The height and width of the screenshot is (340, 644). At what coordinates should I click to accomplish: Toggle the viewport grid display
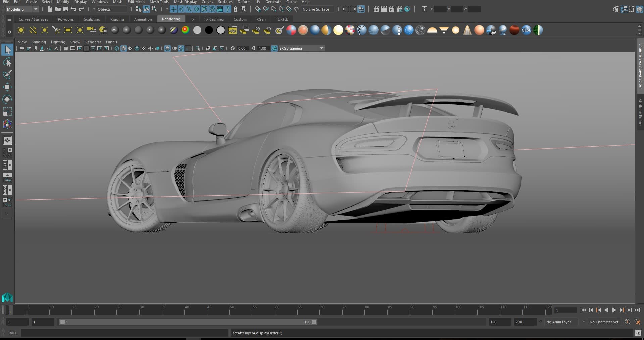click(x=66, y=48)
